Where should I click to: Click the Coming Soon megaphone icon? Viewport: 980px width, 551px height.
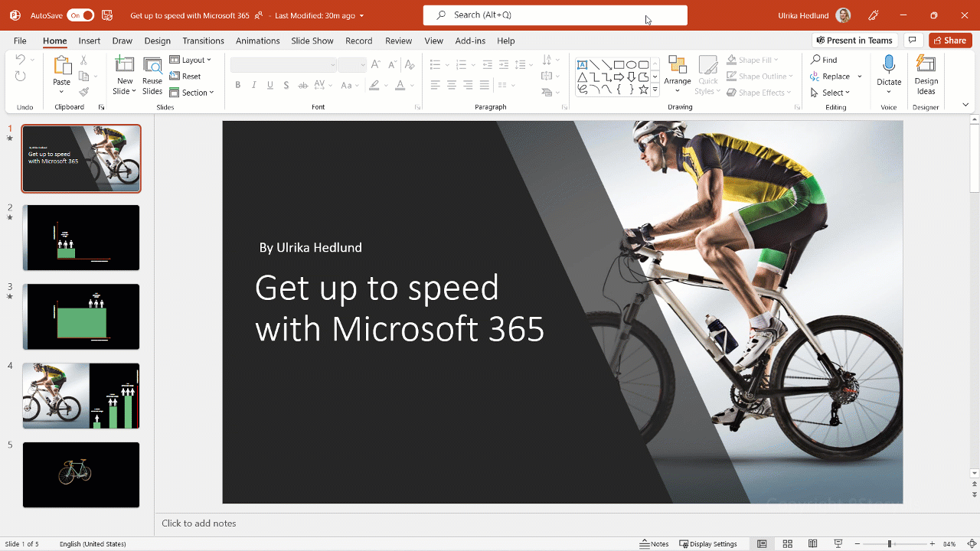click(x=874, y=15)
